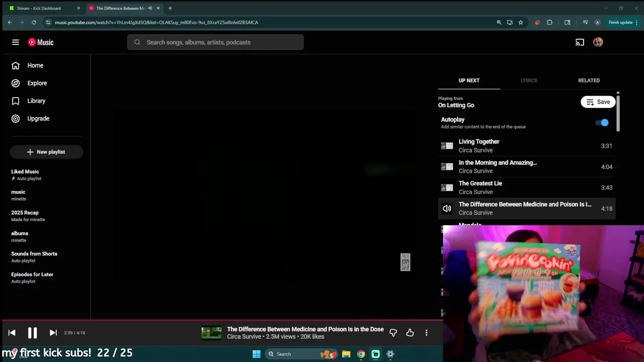The image size is (644, 362).
Task: Play Living Together from the queue
Action: click(x=527, y=146)
